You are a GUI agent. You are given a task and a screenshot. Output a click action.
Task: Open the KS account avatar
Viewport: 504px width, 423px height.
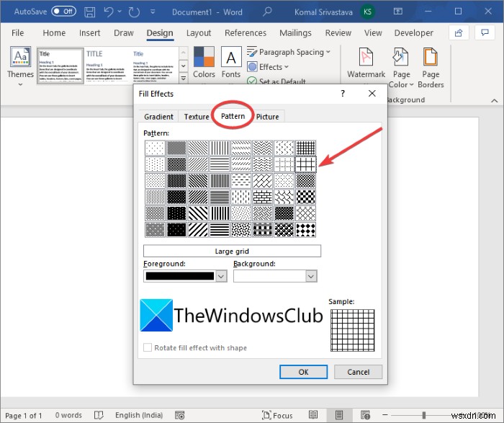click(367, 12)
